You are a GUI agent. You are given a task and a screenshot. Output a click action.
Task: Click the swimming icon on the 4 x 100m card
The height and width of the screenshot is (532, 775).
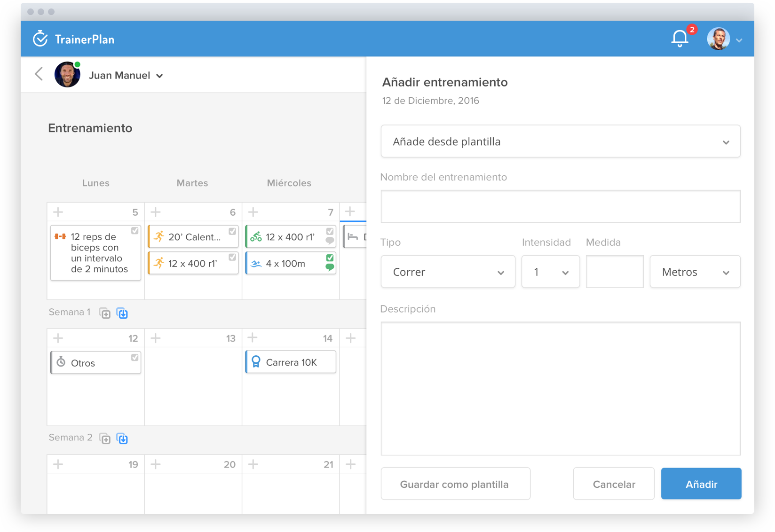click(256, 263)
